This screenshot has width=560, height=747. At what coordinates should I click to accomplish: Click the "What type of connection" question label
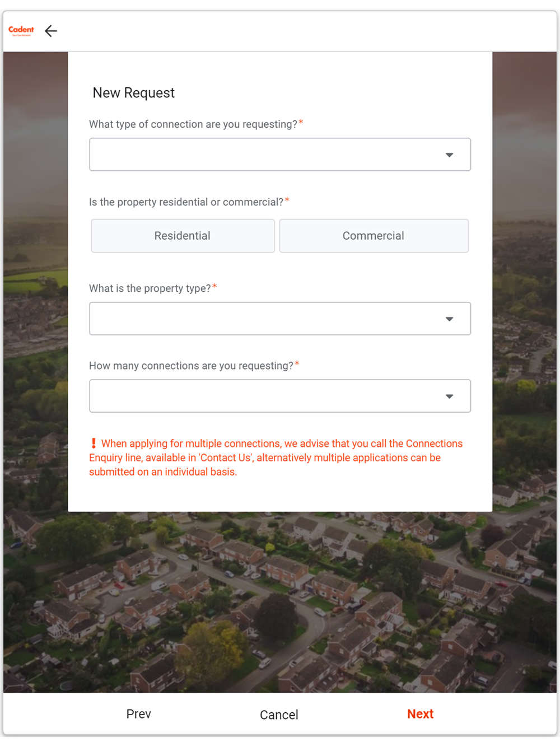pyautogui.click(x=193, y=124)
